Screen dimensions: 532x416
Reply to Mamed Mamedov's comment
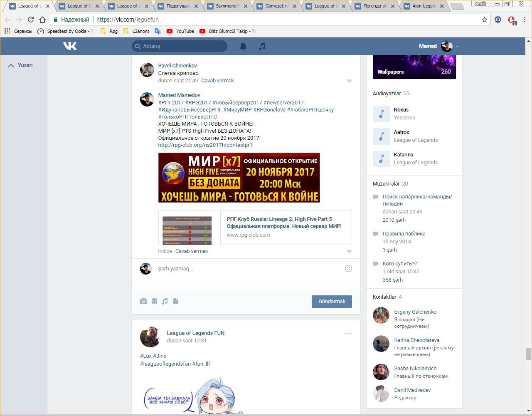pyautogui.click(x=192, y=251)
